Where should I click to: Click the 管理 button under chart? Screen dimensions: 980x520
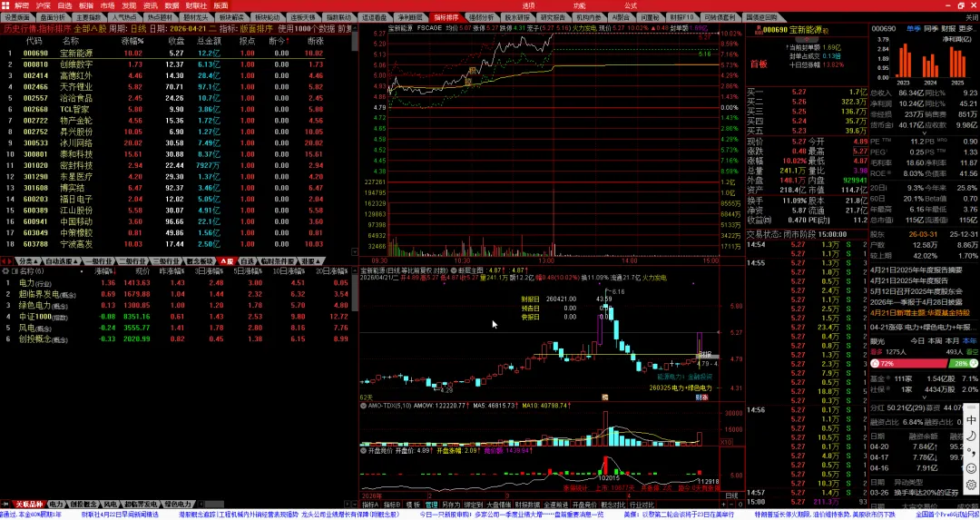431,505
